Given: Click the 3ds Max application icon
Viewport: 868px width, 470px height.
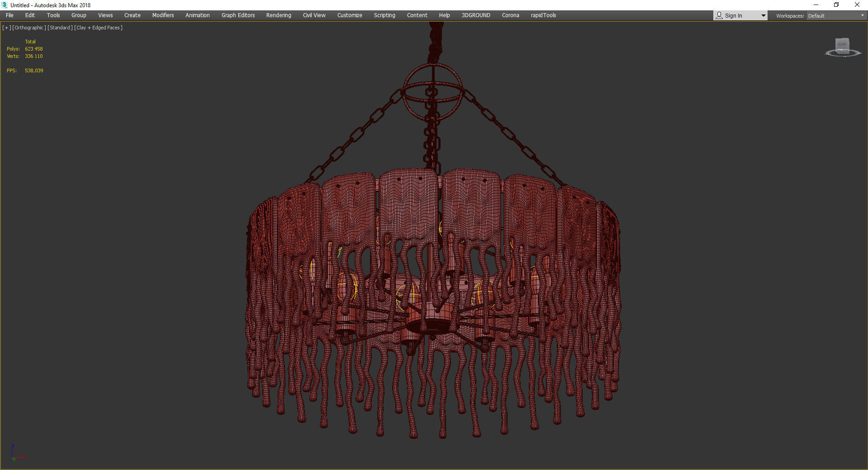Looking at the screenshot, I should pyautogui.click(x=5, y=5).
